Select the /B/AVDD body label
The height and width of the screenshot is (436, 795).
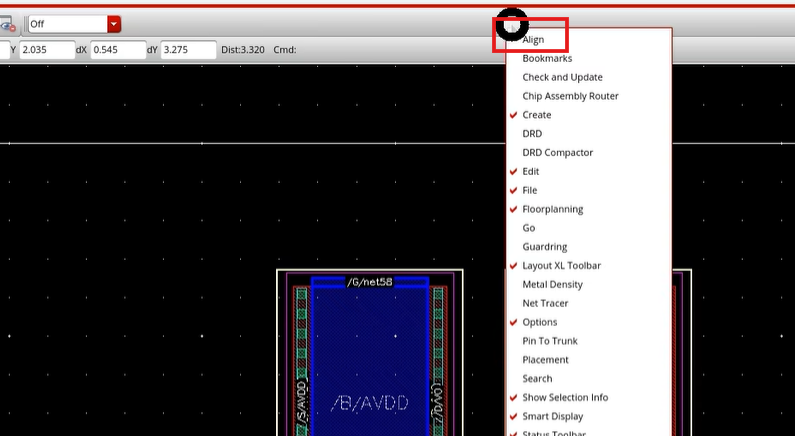click(370, 404)
